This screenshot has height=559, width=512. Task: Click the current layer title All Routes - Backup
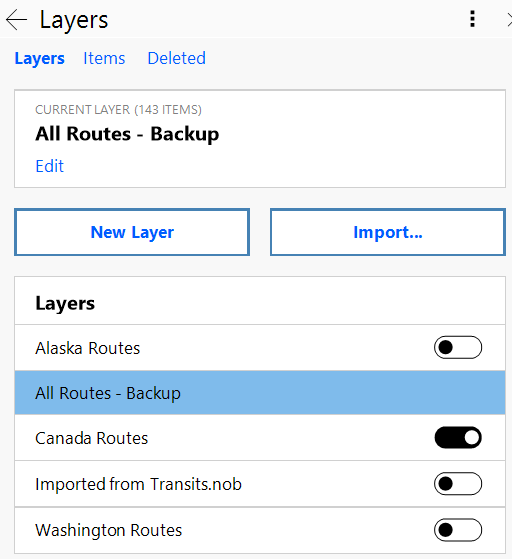click(x=127, y=134)
